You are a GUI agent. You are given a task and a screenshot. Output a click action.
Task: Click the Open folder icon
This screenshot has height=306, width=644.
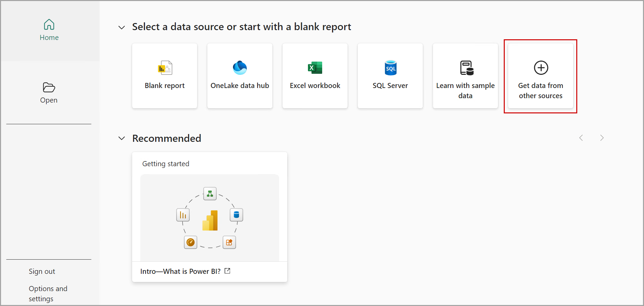(49, 87)
